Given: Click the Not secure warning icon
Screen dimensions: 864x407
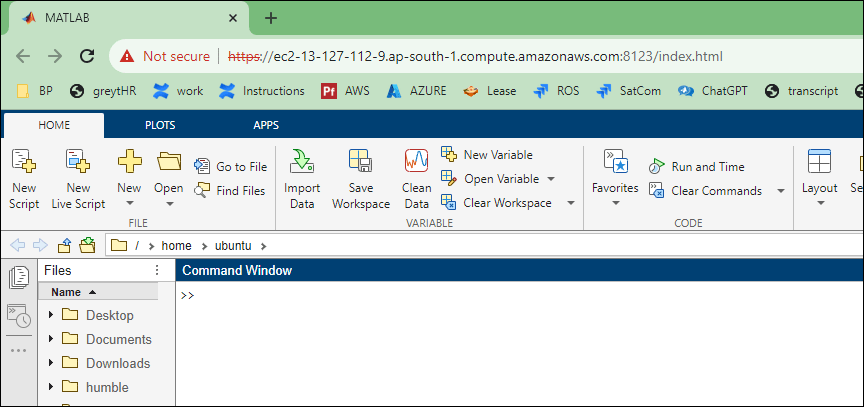Looking at the screenshot, I should click(x=127, y=56).
